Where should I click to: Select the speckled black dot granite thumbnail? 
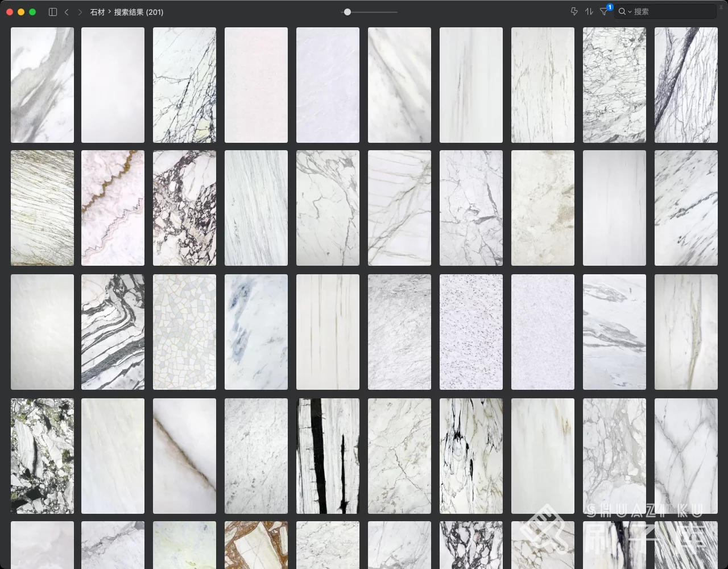tap(471, 332)
